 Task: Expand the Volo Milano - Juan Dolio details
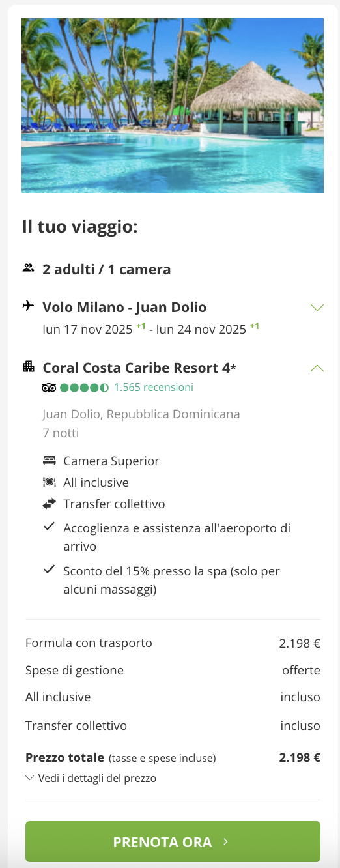point(317,308)
